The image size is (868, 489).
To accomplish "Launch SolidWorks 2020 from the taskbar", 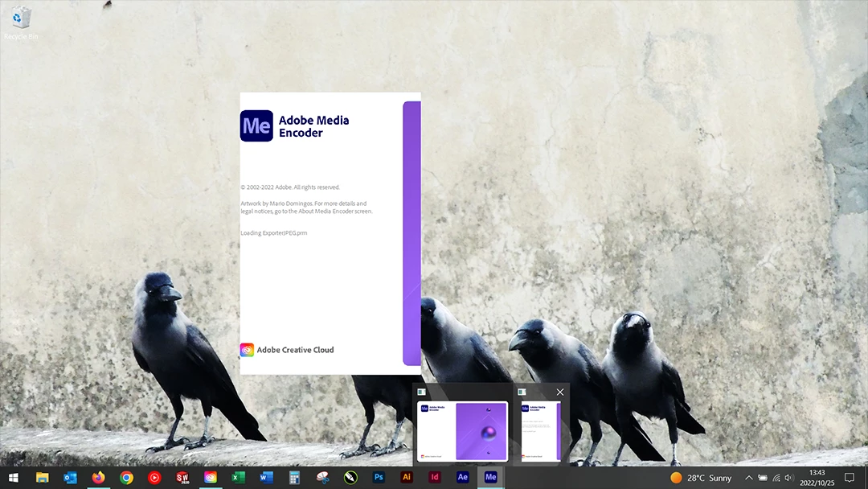I will pos(182,478).
